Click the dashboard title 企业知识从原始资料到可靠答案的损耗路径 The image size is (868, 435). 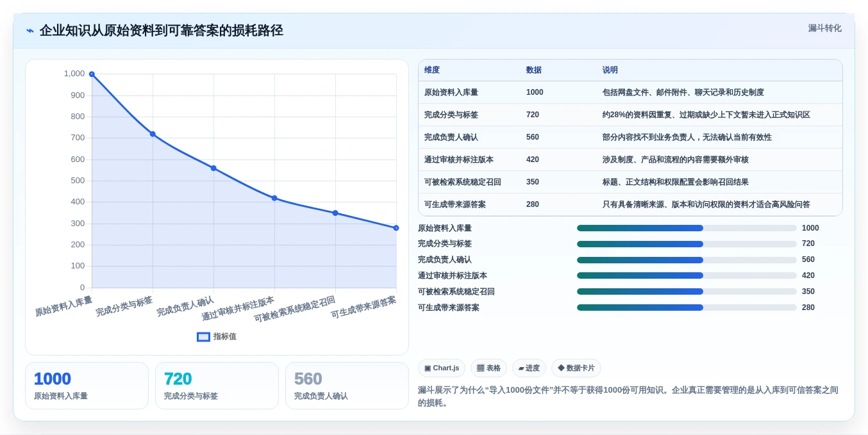tap(161, 31)
